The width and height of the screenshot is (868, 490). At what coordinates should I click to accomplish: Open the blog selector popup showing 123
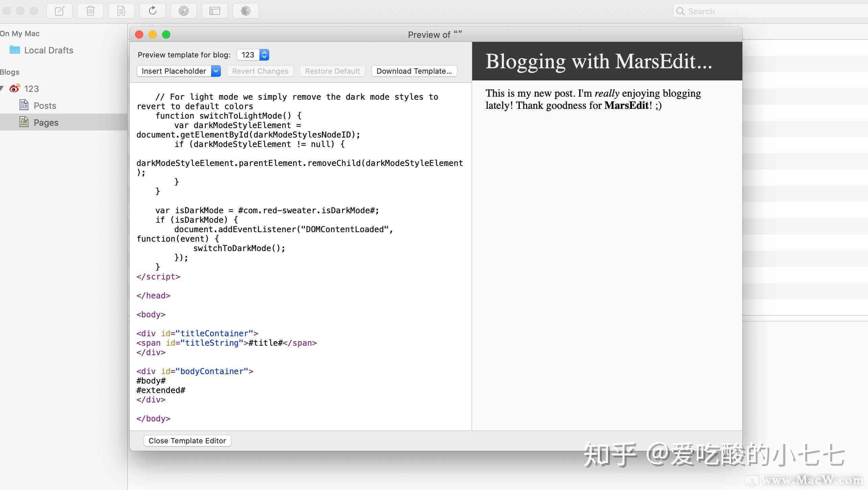tap(253, 55)
